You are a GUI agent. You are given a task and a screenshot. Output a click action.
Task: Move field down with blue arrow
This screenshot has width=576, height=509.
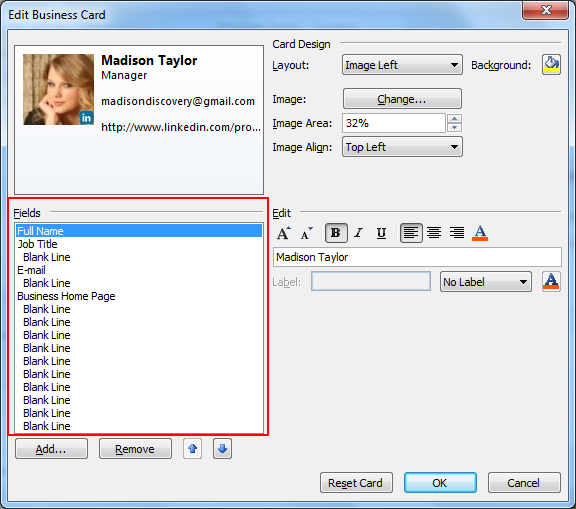(222, 448)
